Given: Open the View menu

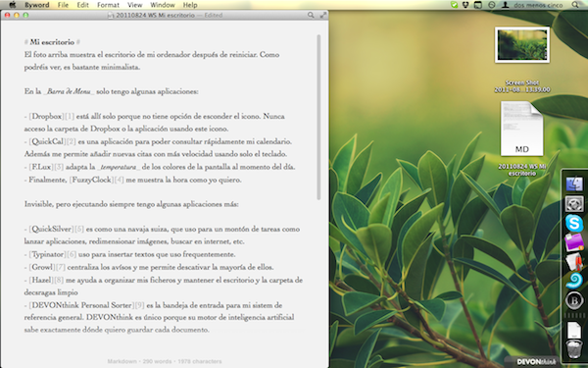Looking at the screenshot, I should pos(134,5).
